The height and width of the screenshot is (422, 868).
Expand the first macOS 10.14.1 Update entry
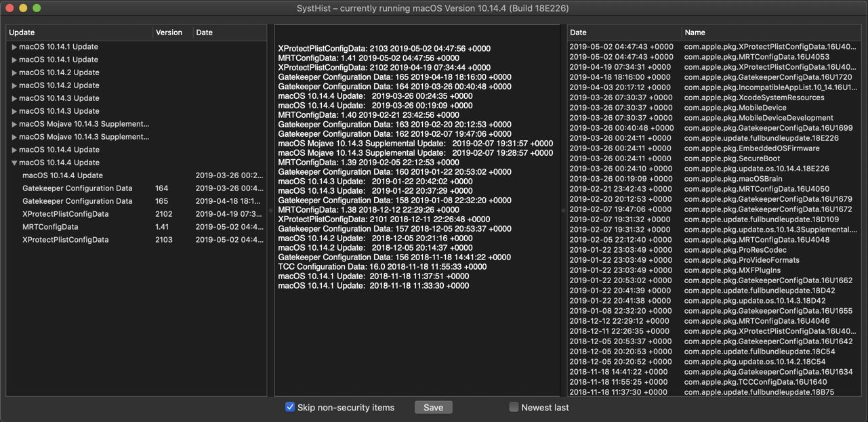pyautogui.click(x=14, y=47)
